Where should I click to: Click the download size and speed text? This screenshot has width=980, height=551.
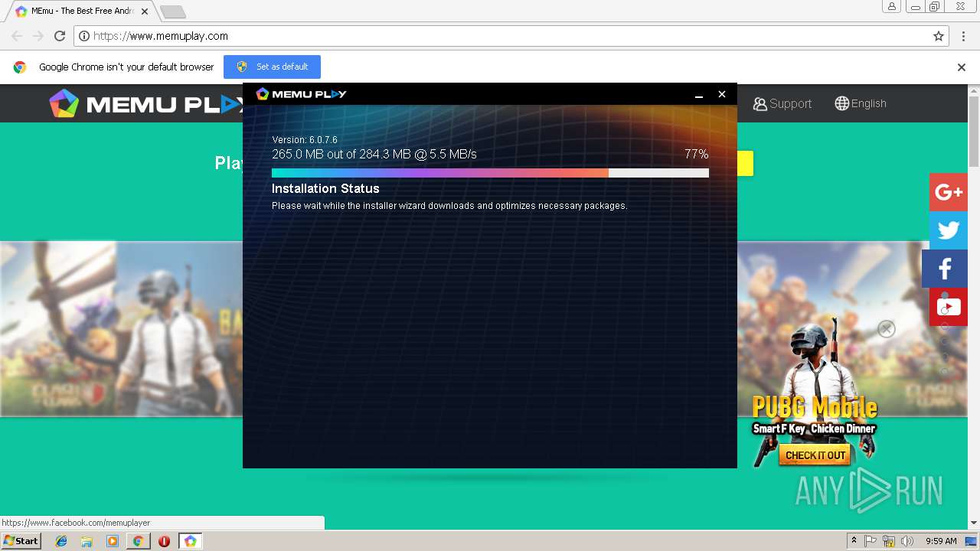[374, 154]
